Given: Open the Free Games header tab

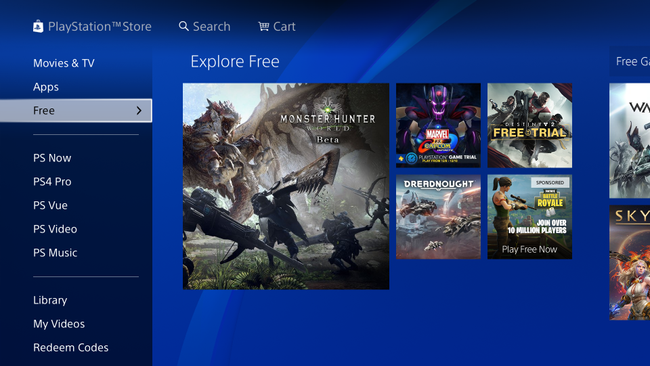Looking at the screenshot, I should pos(630,61).
